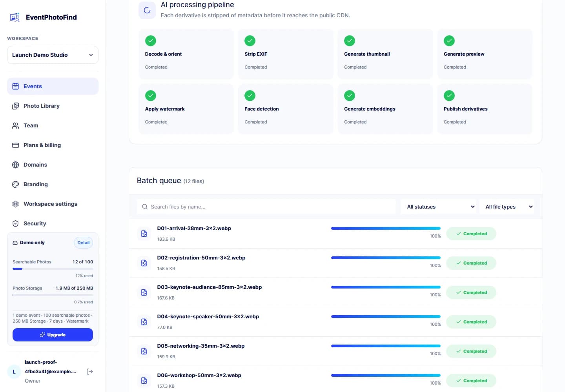Click the Searchable Photos usage progress bar
This screenshot has width=565, height=392.
(x=53, y=269)
